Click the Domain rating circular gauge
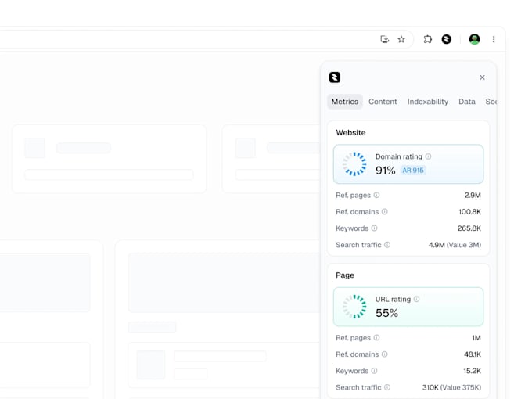The width and height of the screenshot is (532, 399). [354, 164]
